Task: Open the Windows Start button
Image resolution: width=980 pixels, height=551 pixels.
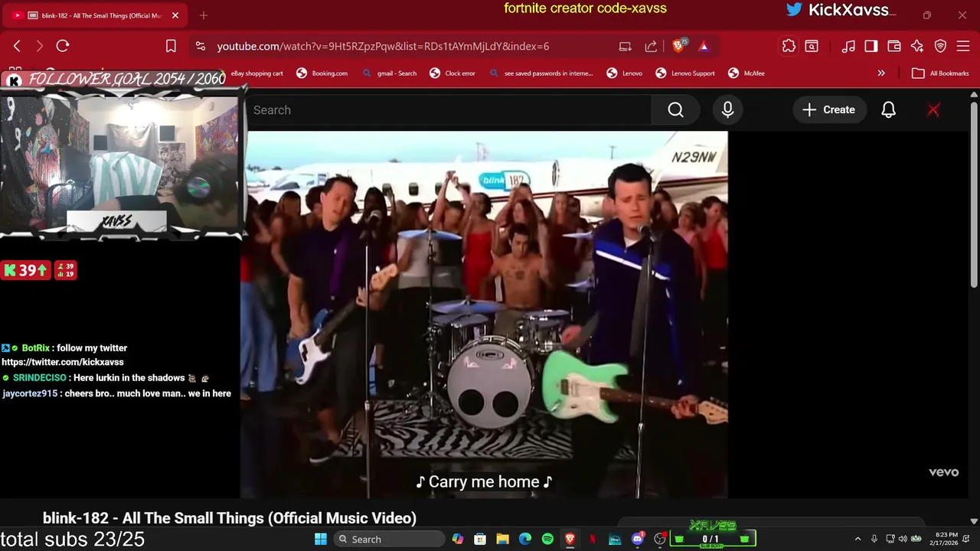Action: click(321, 539)
